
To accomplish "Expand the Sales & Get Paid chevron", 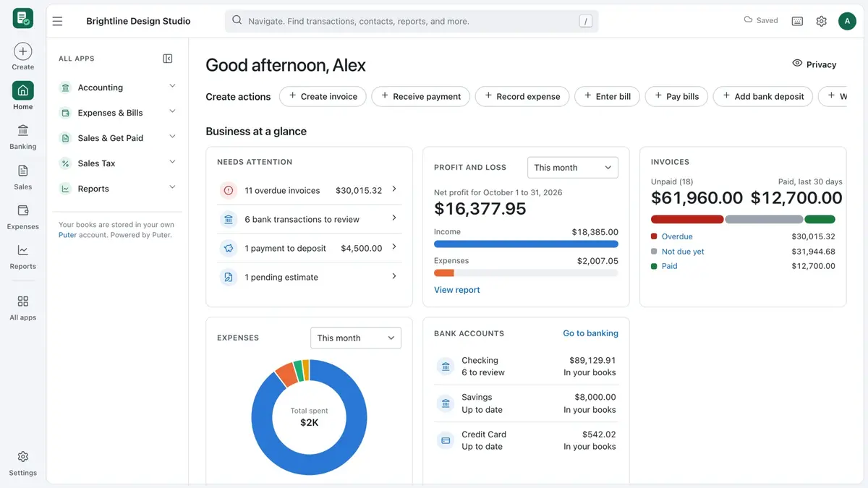I will pos(172,137).
